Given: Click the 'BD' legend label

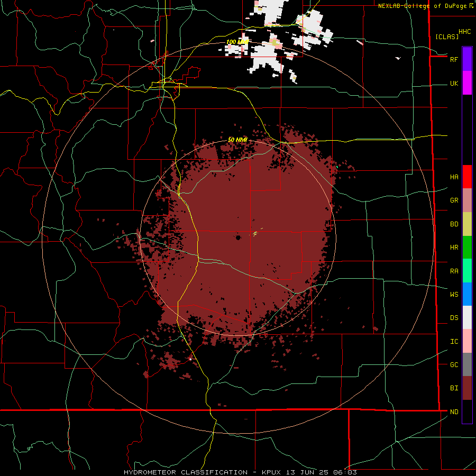Looking at the screenshot, I should [454, 224].
